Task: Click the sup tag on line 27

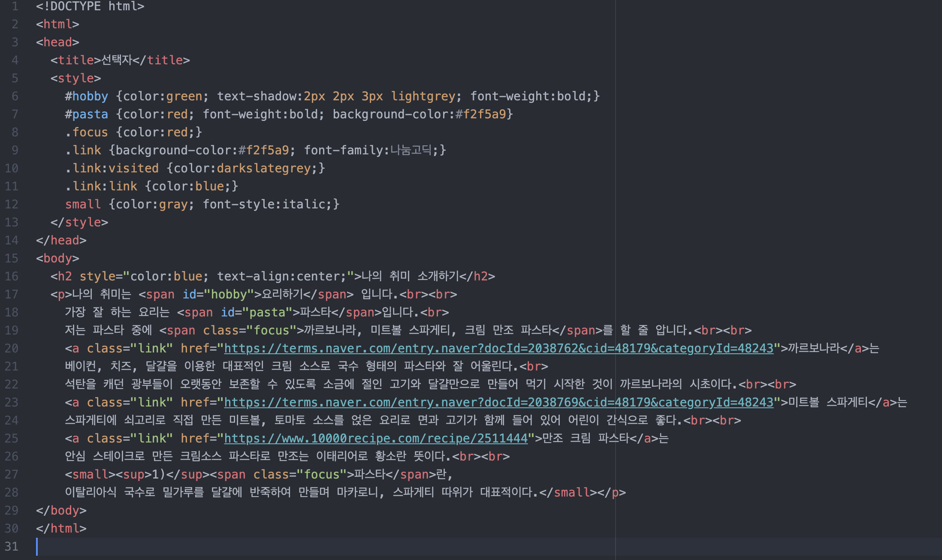Action: (134, 474)
